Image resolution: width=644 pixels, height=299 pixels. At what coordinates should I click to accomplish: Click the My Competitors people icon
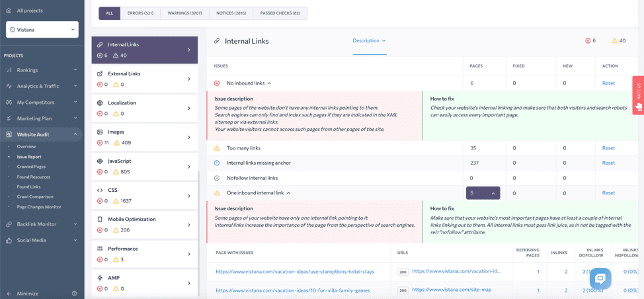pos(9,103)
